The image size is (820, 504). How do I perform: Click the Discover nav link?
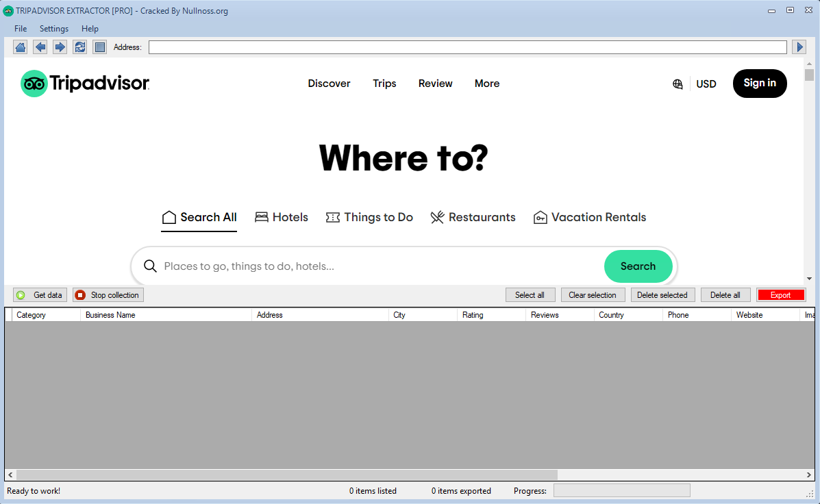tap(329, 84)
